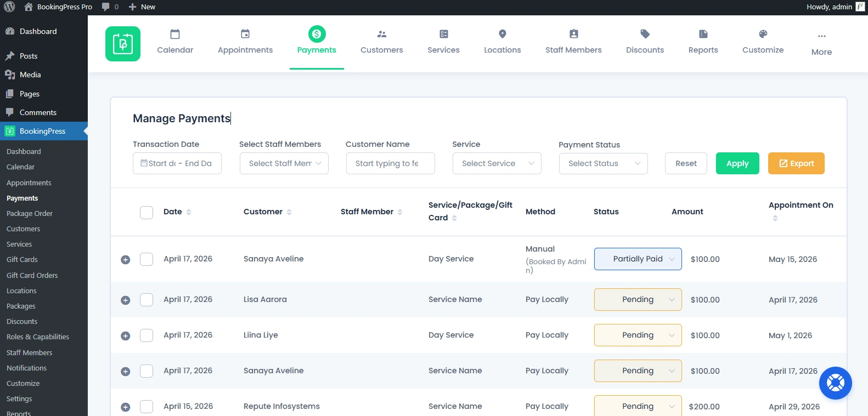868x416 pixels.
Task: Open Comments in WordPress sidebar
Action: (x=38, y=112)
